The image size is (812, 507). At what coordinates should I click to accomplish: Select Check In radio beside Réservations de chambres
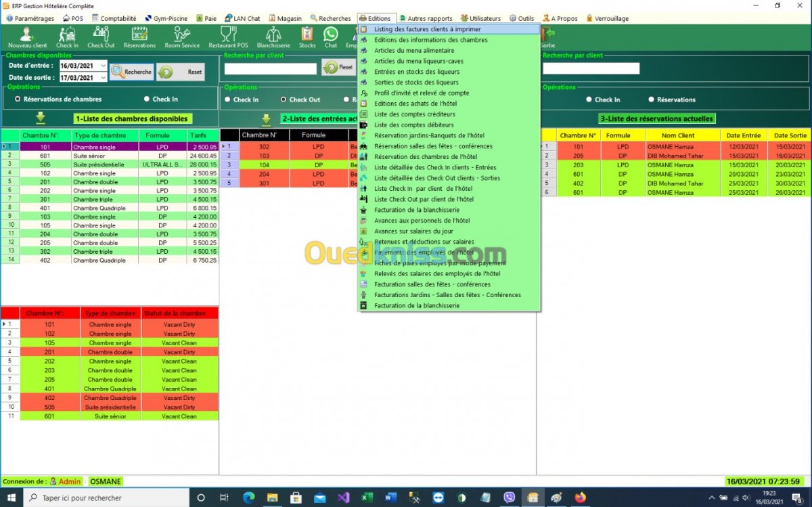pos(146,100)
